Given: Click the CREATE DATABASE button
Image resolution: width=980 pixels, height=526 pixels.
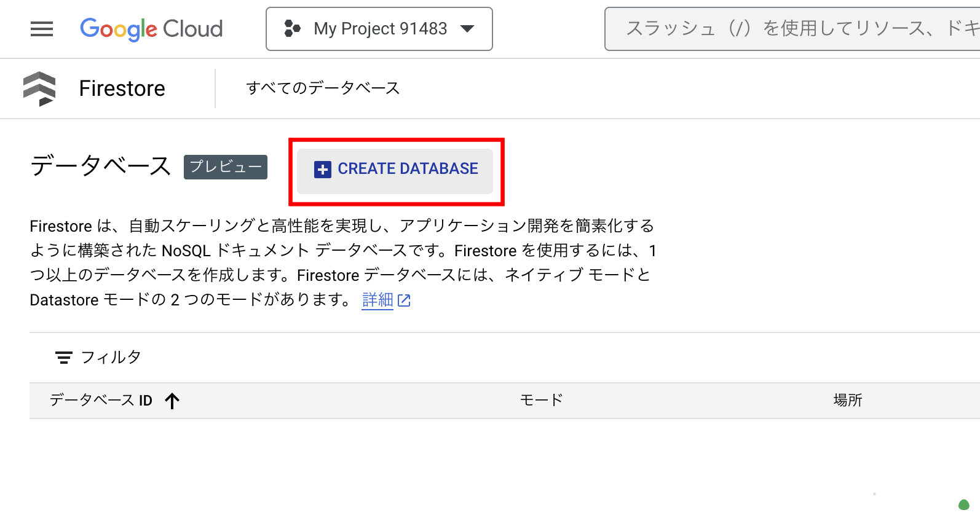Looking at the screenshot, I should point(394,168).
